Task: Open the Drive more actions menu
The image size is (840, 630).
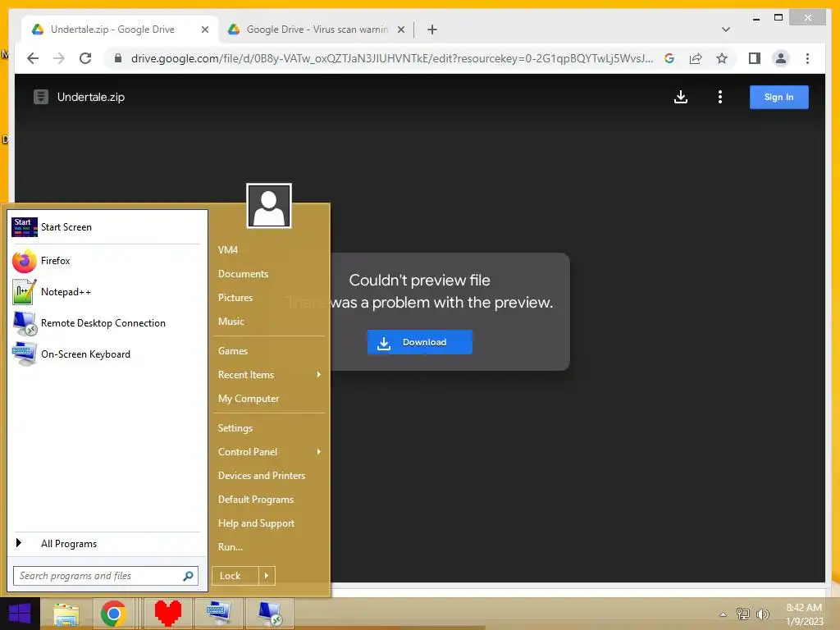Action: coord(720,97)
